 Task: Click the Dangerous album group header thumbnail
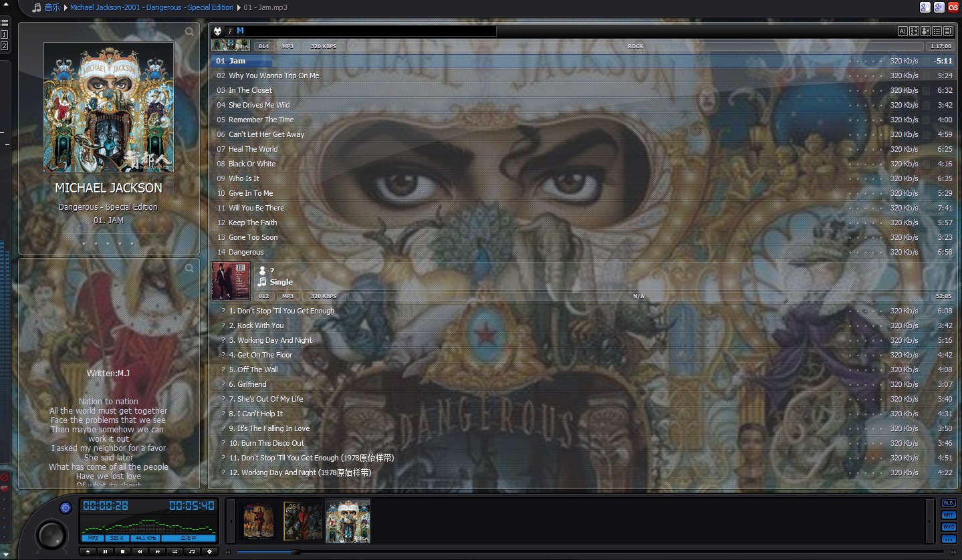point(231,45)
